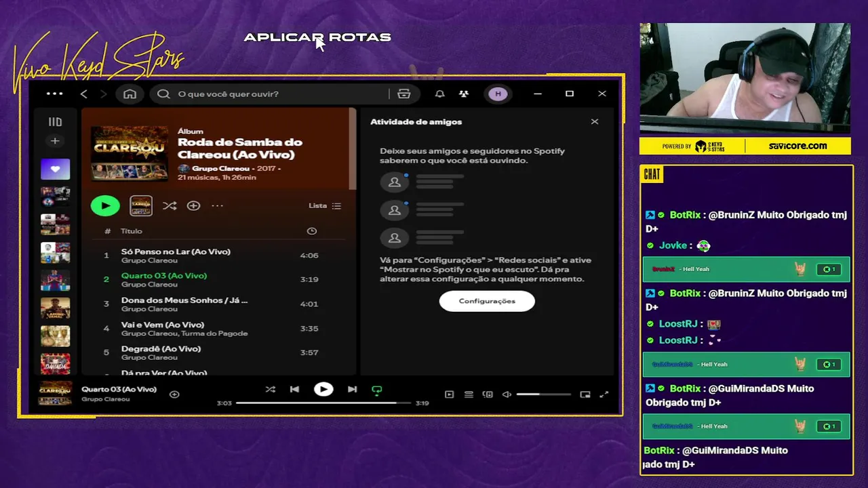Enter full screen player mode

point(604,394)
